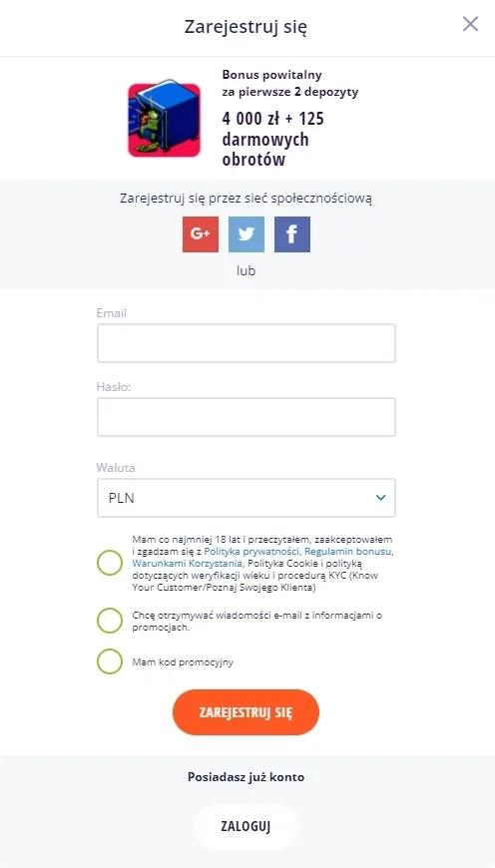Click the Posiadasz już konto text
This screenshot has width=495, height=868.
click(246, 777)
